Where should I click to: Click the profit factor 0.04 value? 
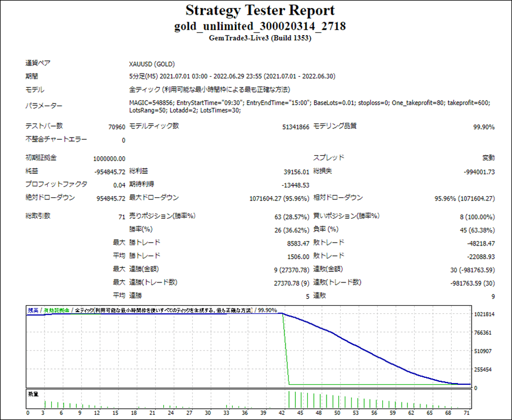point(119,185)
